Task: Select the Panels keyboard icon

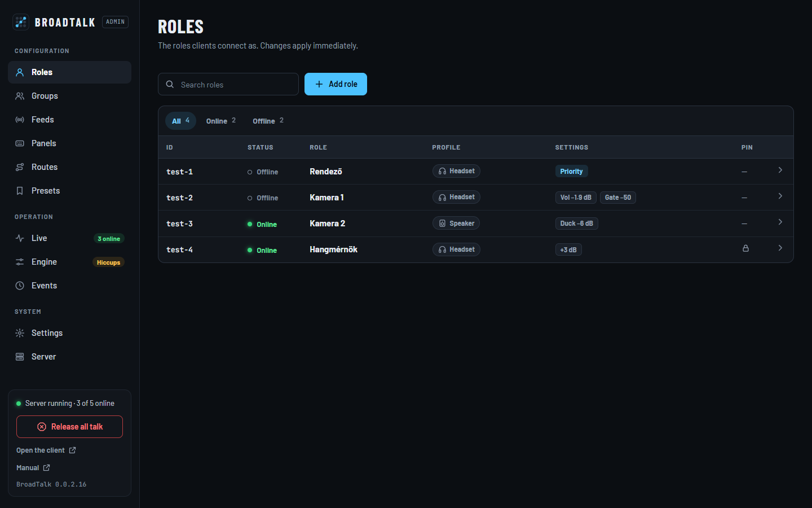Action: [20, 143]
